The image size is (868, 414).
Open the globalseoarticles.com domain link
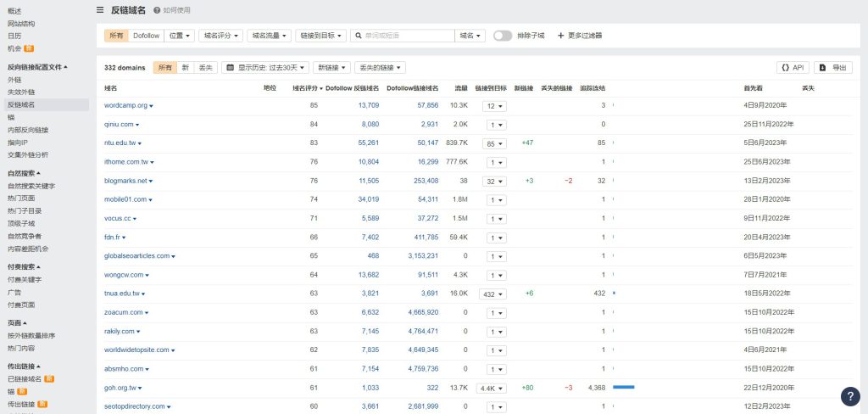(x=136, y=256)
